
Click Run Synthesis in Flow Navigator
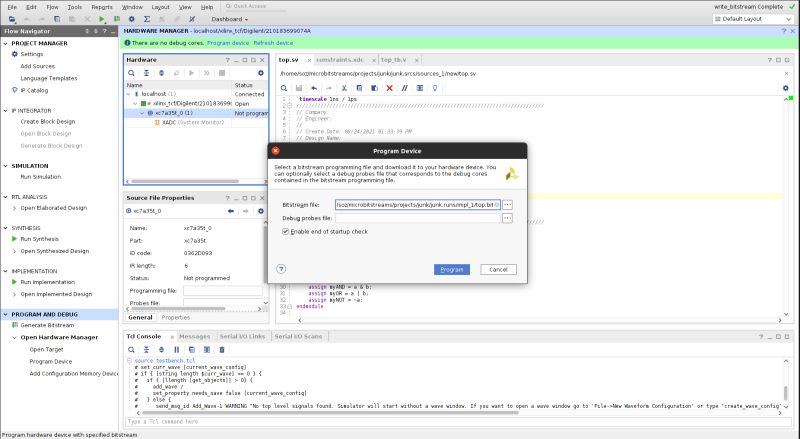[x=39, y=239]
